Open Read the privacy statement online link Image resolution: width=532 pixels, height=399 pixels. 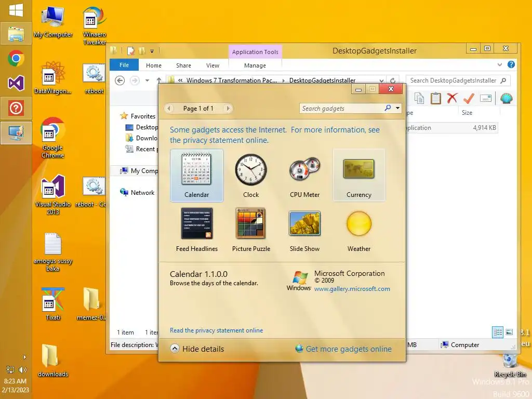click(x=216, y=330)
